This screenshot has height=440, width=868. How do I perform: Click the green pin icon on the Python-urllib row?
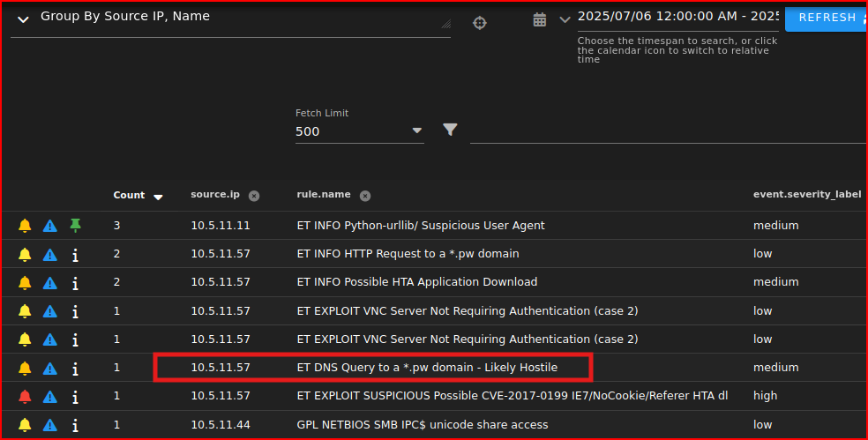click(75, 226)
